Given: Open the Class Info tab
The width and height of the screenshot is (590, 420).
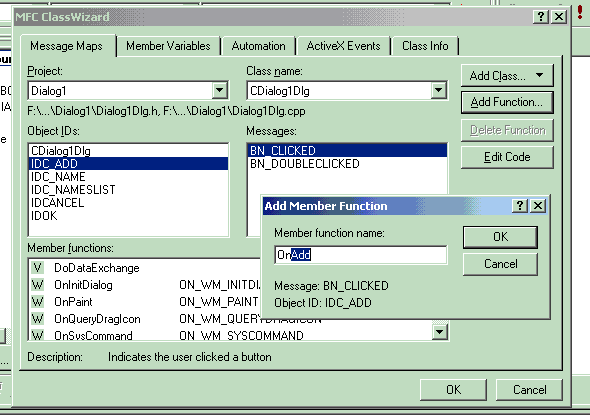Looking at the screenshot, I should [x=425, y=46].
